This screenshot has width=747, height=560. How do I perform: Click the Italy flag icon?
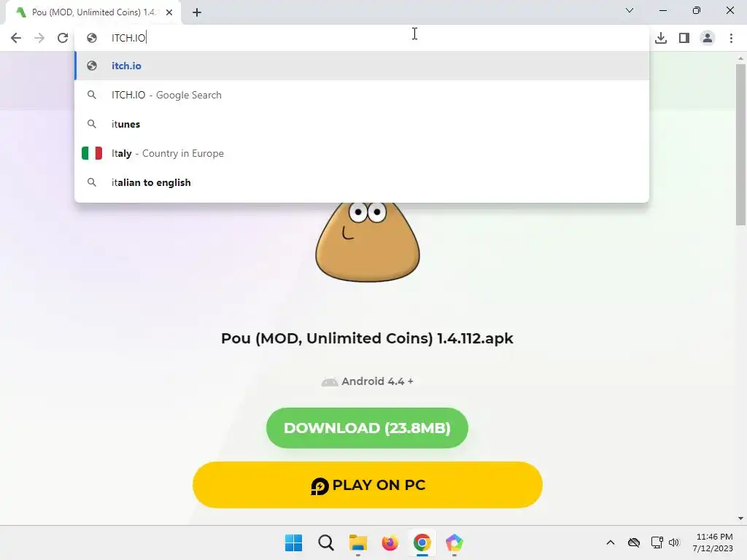(x=92, y=153)
